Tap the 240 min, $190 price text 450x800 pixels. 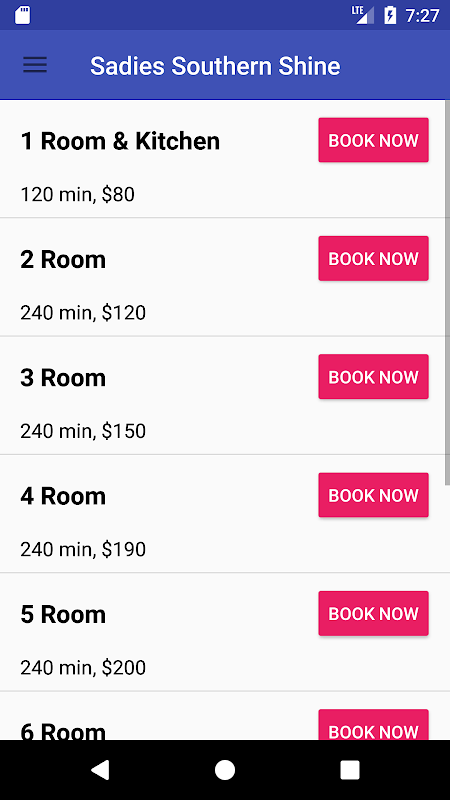tap(83, 549)
